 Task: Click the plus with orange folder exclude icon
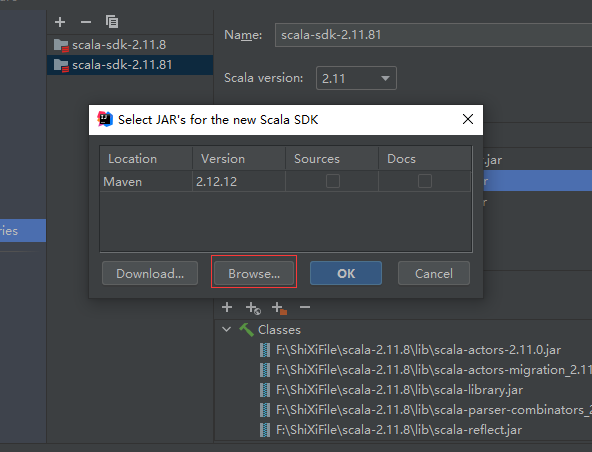[x=279, y=308]
